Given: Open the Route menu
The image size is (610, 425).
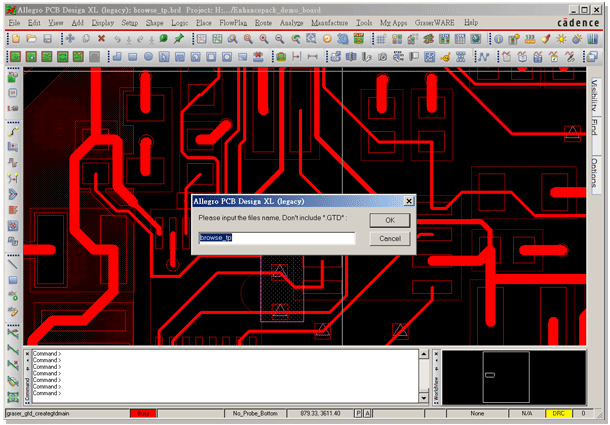Looking at the screenshot, I should [x=263, y=23].
